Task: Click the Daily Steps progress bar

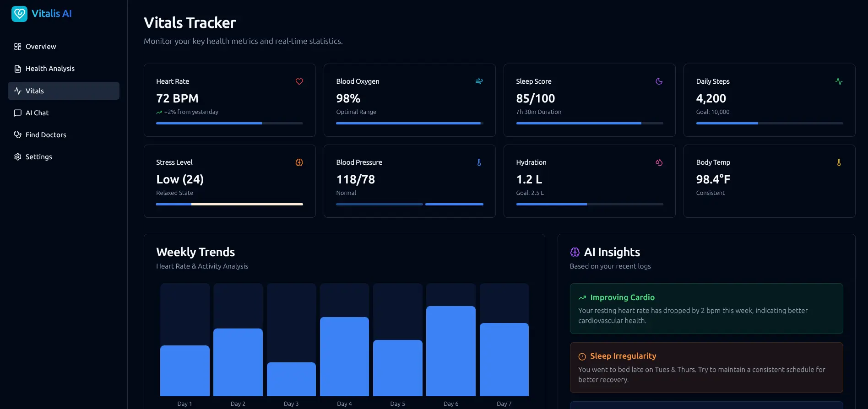Action: point(769,123)
